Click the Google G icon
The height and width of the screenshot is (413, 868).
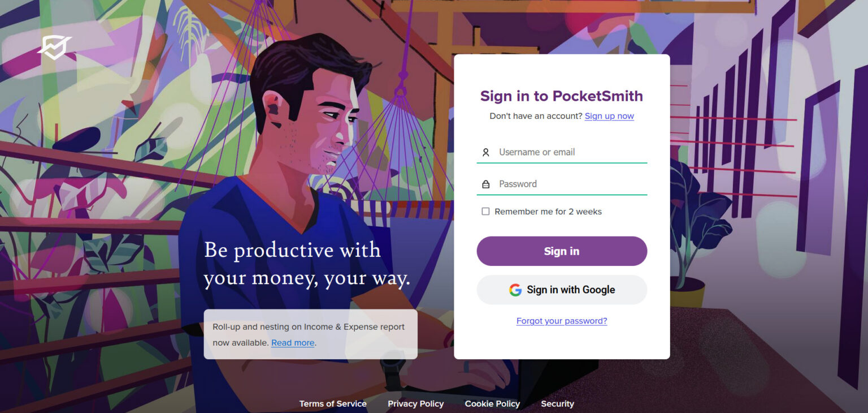coord(515,289)
